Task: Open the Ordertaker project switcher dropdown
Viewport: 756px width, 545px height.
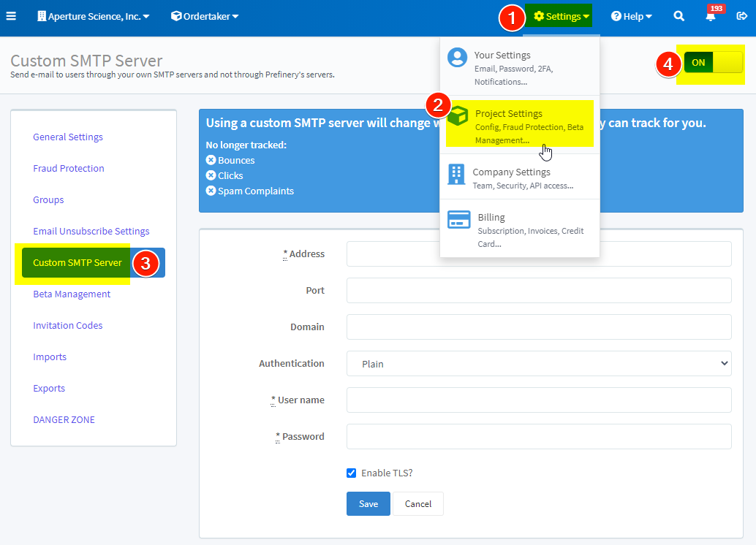Action: coord(204,16)
